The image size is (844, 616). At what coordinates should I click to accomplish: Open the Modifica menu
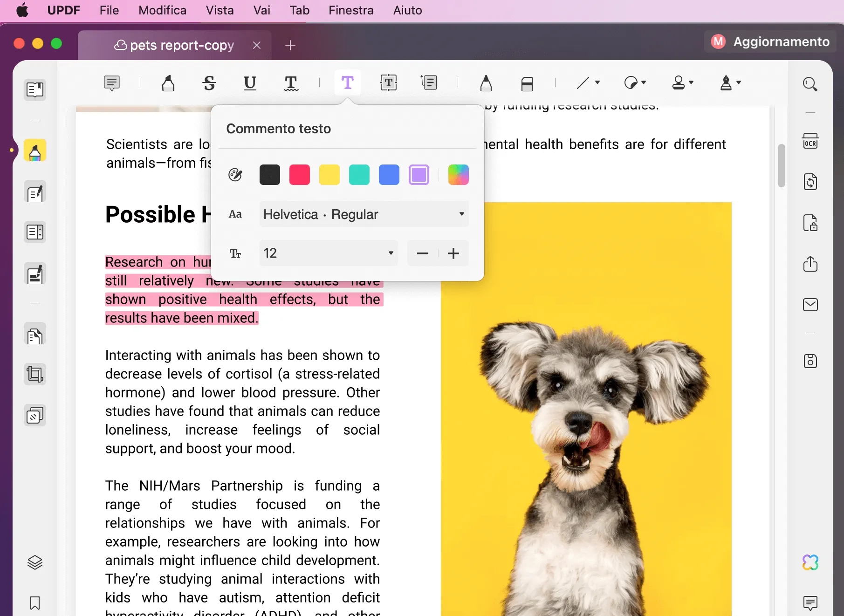163,10
